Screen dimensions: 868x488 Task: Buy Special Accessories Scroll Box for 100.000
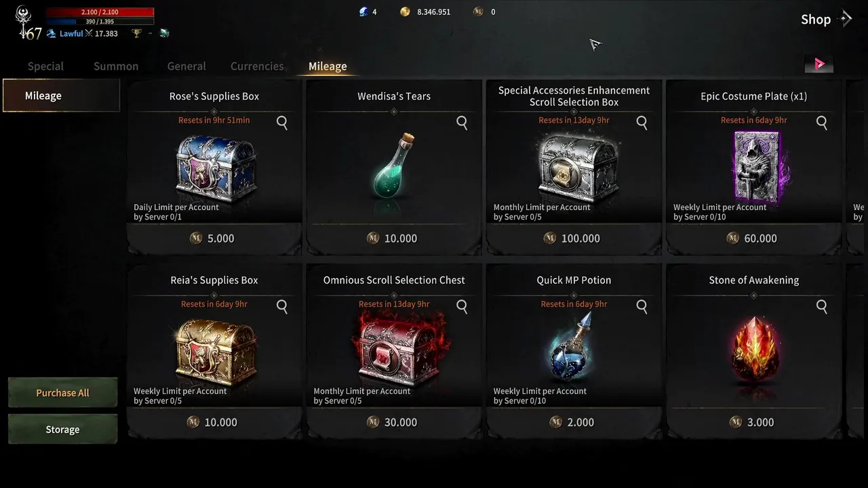coord(574,239)
